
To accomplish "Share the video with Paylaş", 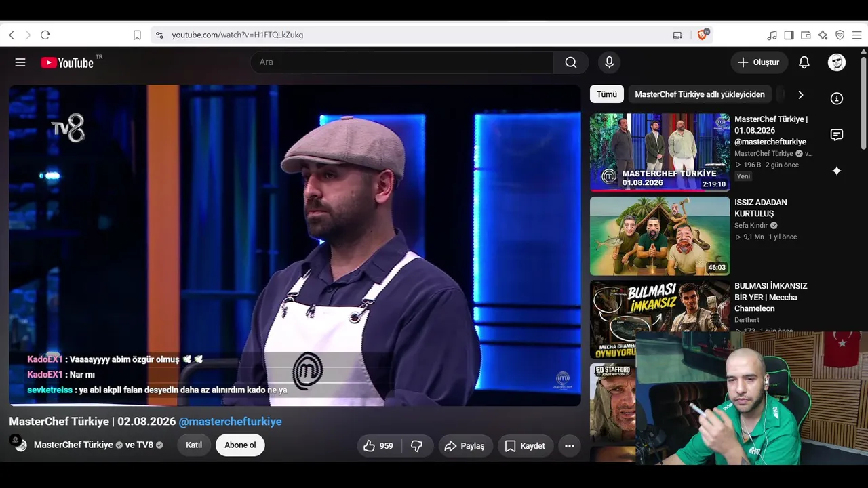I will coord(465,446).
